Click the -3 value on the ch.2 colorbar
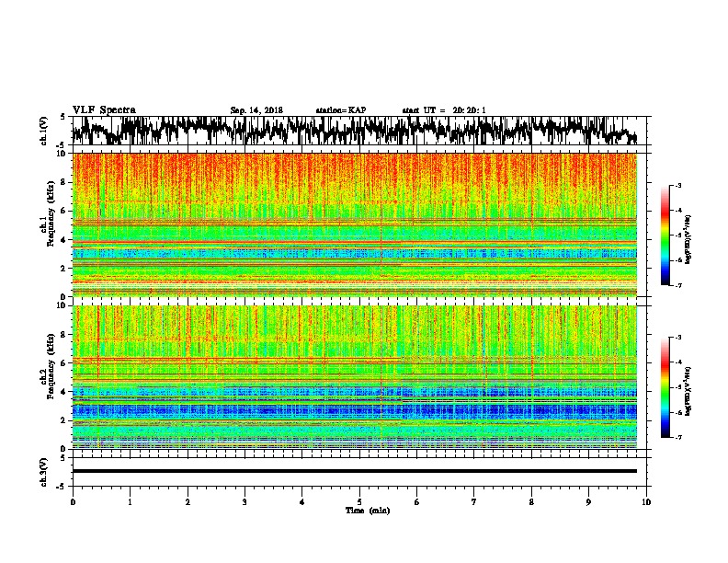The width and height of the screenshot is (728, 563). click(677, 338)
